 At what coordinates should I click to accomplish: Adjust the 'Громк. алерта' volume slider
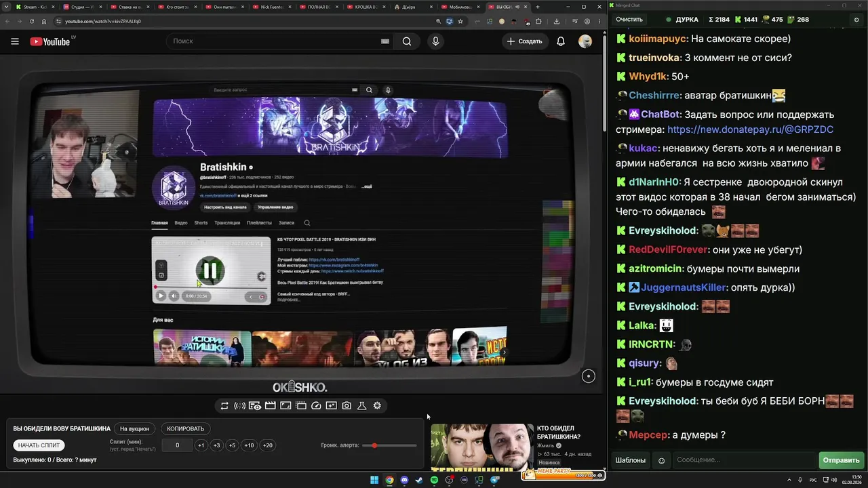[x=389, y=445]
